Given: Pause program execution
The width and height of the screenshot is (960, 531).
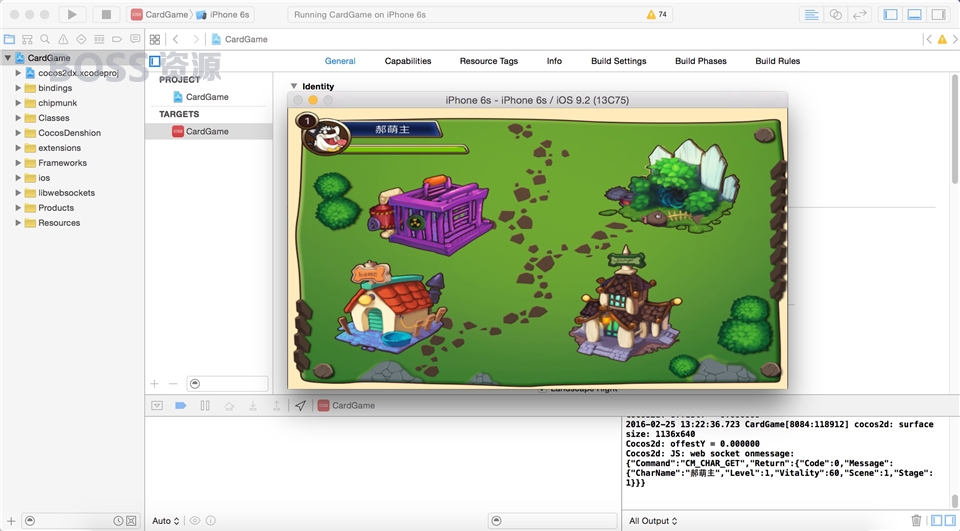Looking at the screenshot, I should pyautogui.click(x=205, y=405).
